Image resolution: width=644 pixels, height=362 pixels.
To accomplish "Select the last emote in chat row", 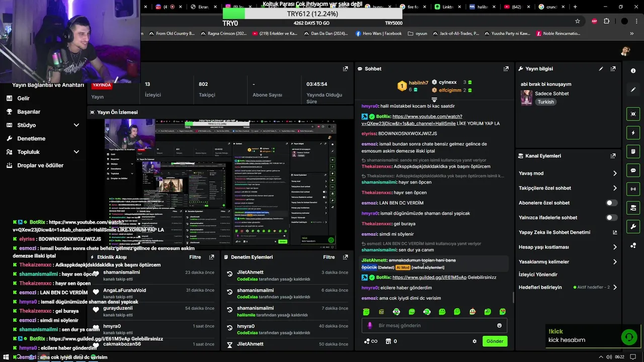I will (502, 312).
